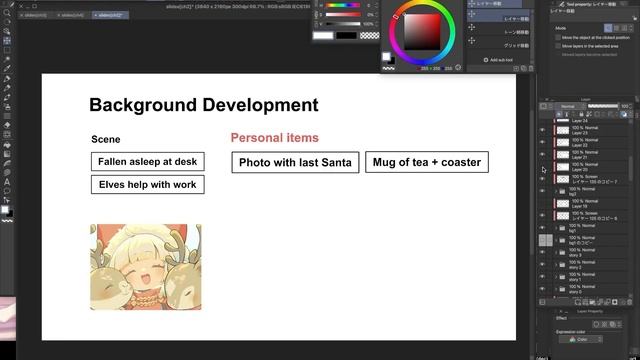Screen dimensions: 640x360
Task: Select the Move layer tool in toolbar
Action: click(7, 41)
